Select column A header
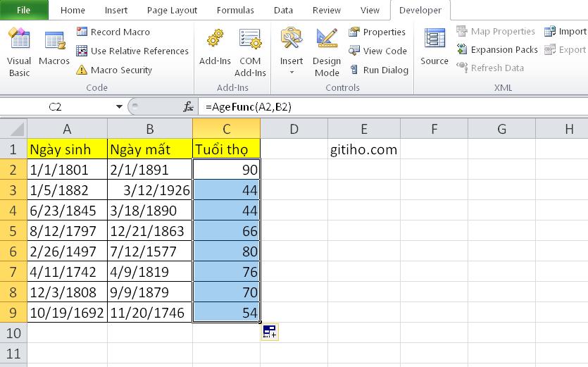This screenshot has height=367, width=588. [67, 129]
